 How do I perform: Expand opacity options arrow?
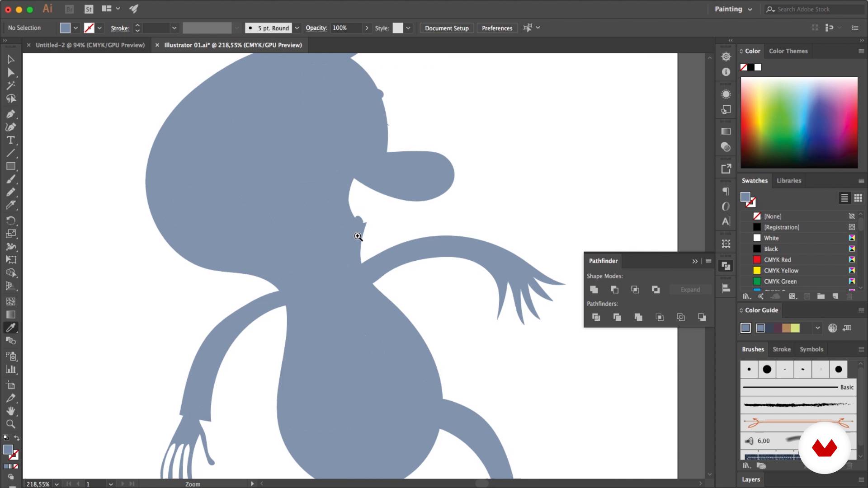pyautogui.click(x=367, y=28)
